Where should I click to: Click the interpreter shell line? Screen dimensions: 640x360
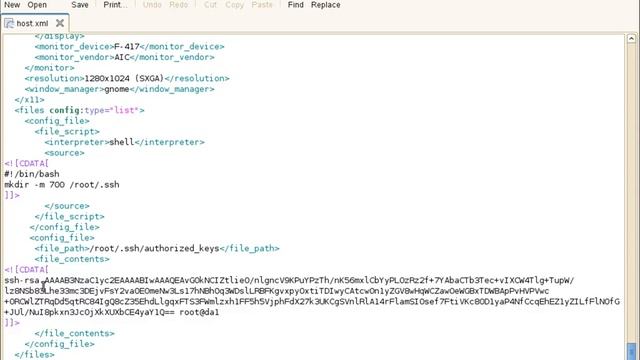(124, 142)
